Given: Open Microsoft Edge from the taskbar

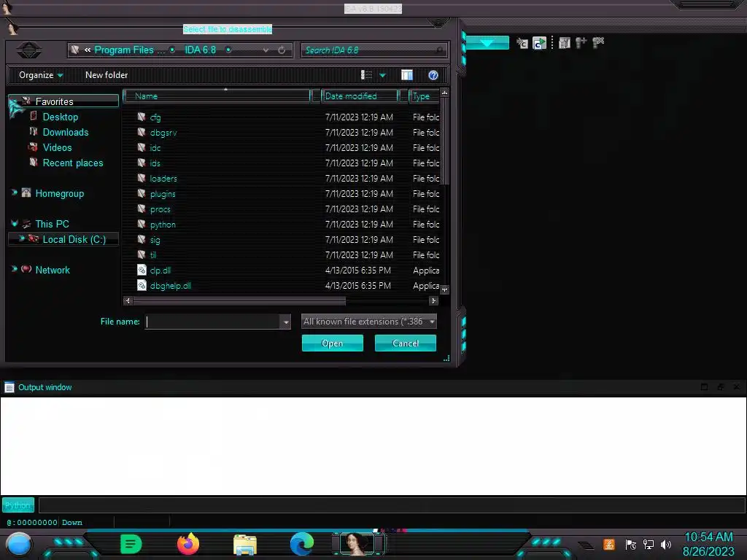Looking at the screenshot, I should (x=302, y=544).
